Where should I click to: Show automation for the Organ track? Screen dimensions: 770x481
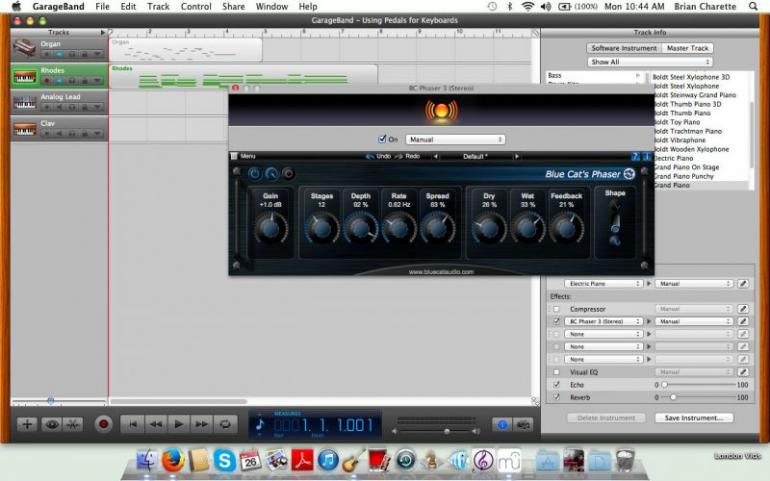pyautogui.click(x=97, y=54)
